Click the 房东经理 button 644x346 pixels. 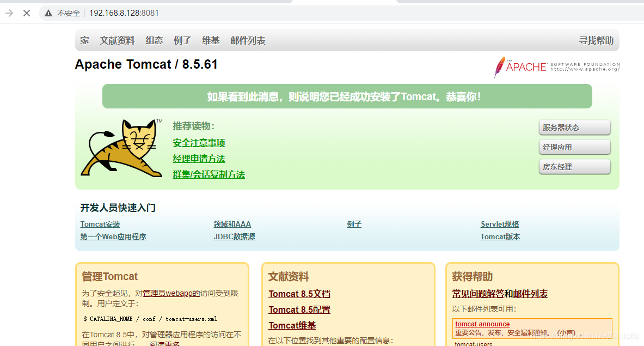click(x=574, y=167)
